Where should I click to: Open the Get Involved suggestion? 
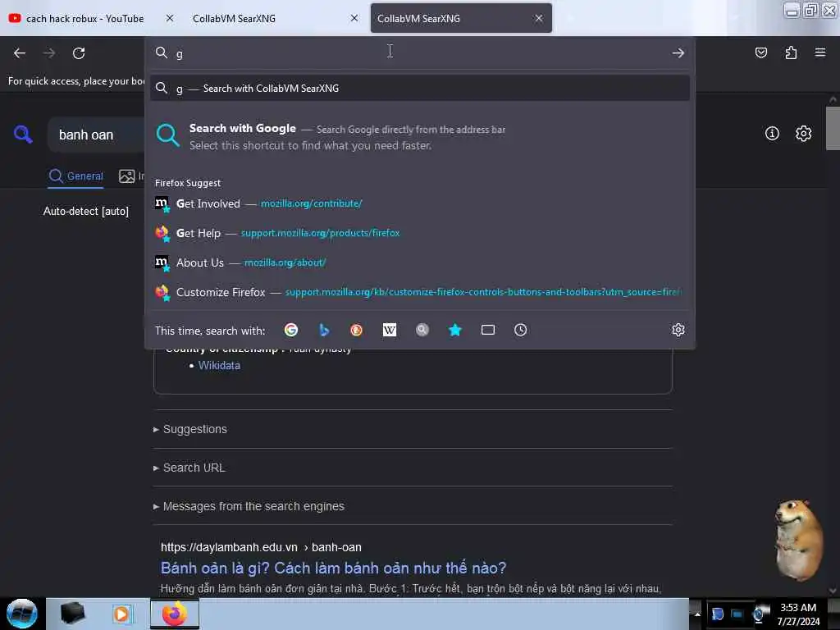pyautogui.click(x=420, y=203)
